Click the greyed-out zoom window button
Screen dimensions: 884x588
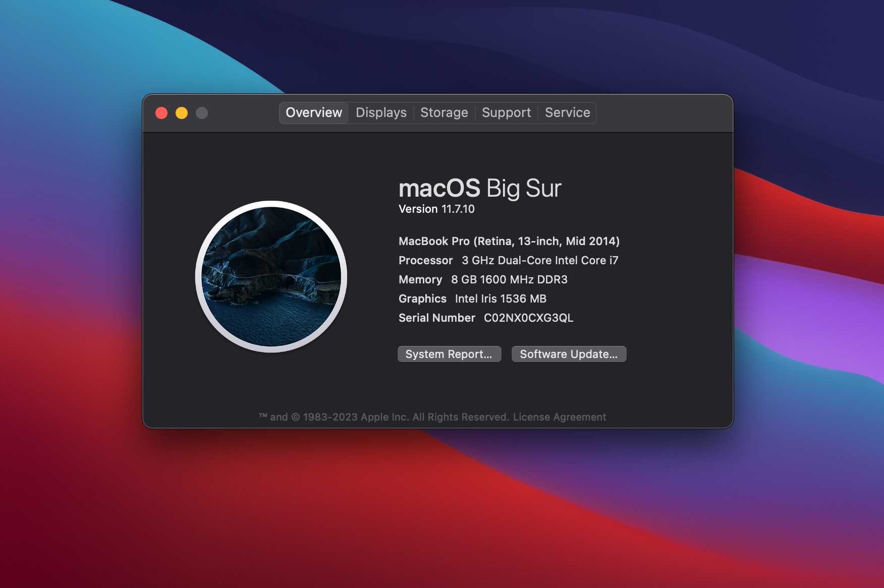tap(202, 113)
